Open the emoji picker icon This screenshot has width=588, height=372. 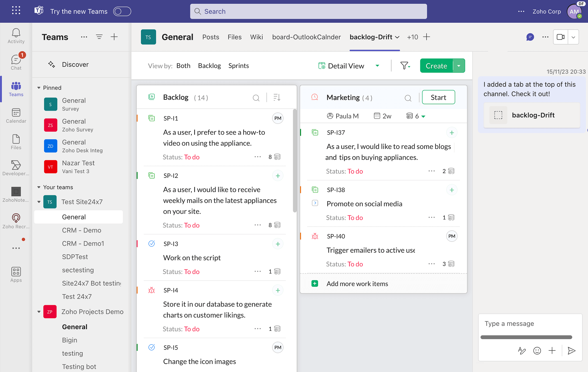click(x=537, y=351)
